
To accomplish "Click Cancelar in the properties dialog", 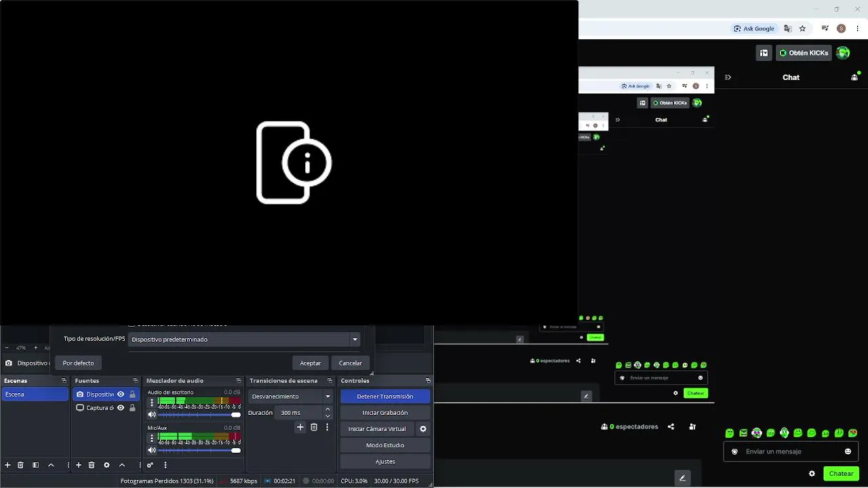I will click(x=351, y=363).
